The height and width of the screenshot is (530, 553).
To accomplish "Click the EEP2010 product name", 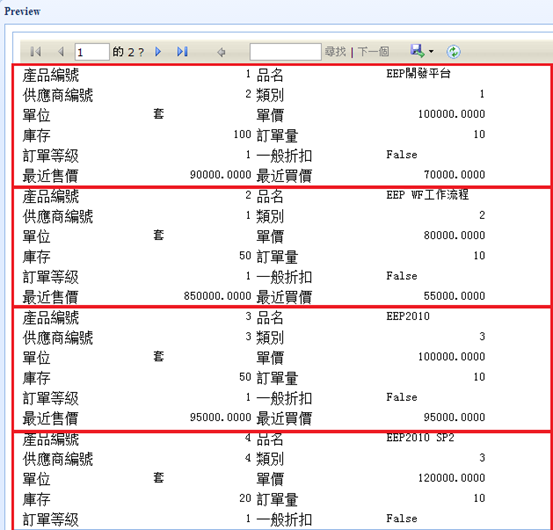I will click(x=408, y=316).
